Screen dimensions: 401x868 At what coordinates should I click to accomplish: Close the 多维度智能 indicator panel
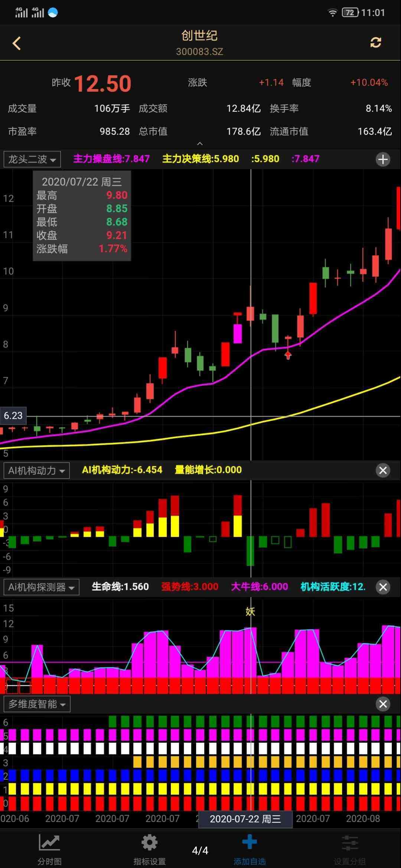tap(383, 704)
